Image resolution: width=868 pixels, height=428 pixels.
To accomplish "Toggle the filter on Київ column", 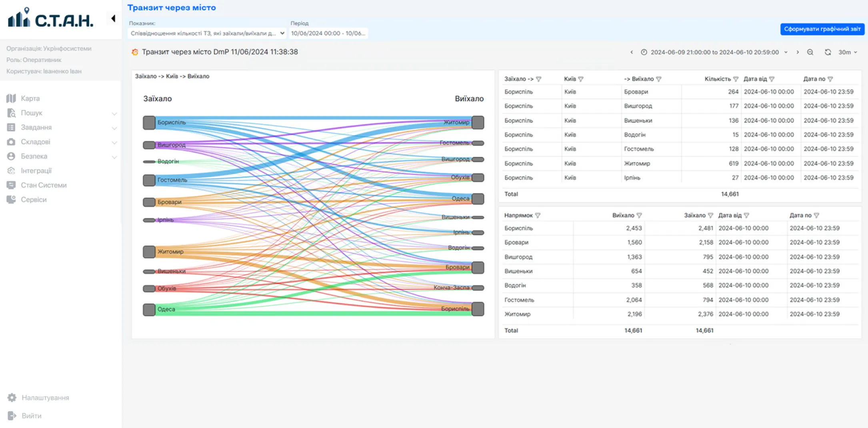I will pyautogui.click(x=581, y=79).
